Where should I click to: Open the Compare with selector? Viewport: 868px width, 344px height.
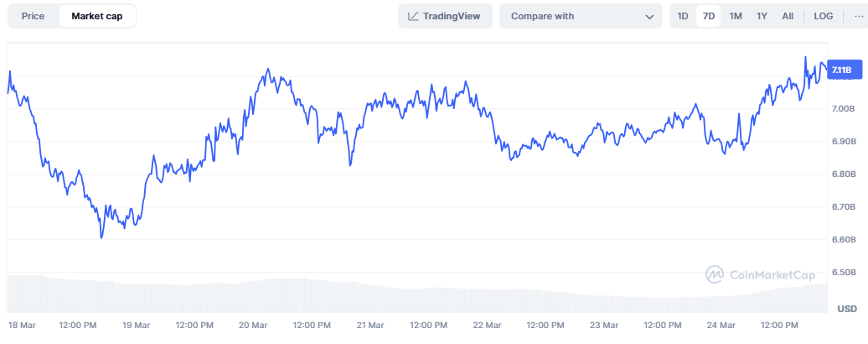(x=581, y=16)
